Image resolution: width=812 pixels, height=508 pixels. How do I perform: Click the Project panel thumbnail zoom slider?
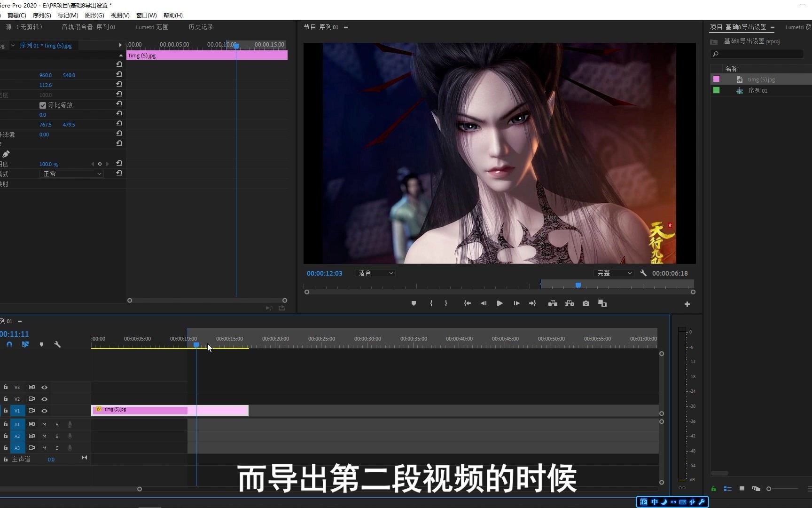click(782, 489)
